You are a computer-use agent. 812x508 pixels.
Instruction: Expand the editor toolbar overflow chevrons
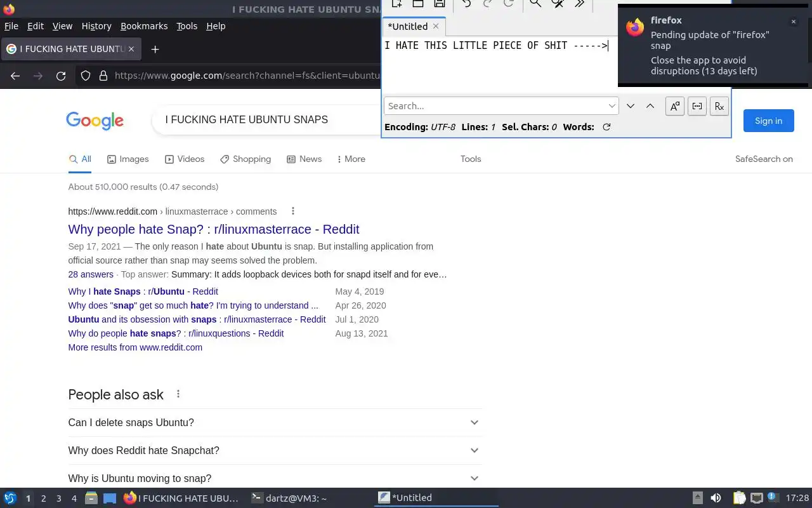coord(579,4)
